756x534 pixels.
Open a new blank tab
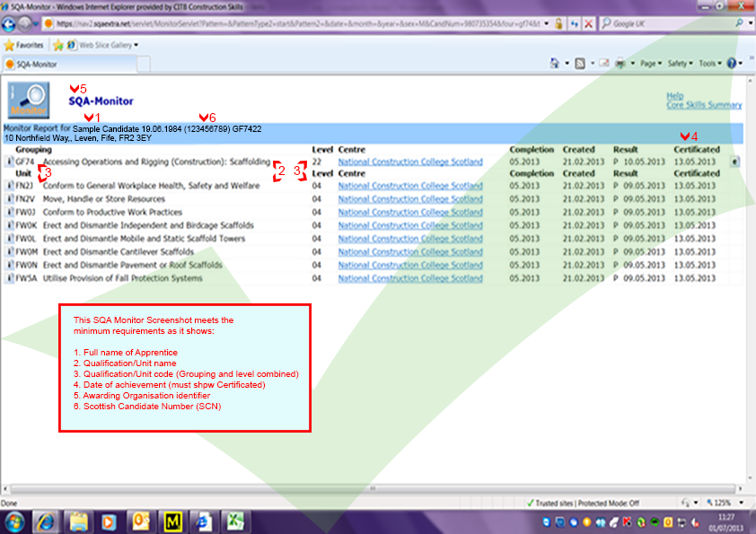[144, 64]
